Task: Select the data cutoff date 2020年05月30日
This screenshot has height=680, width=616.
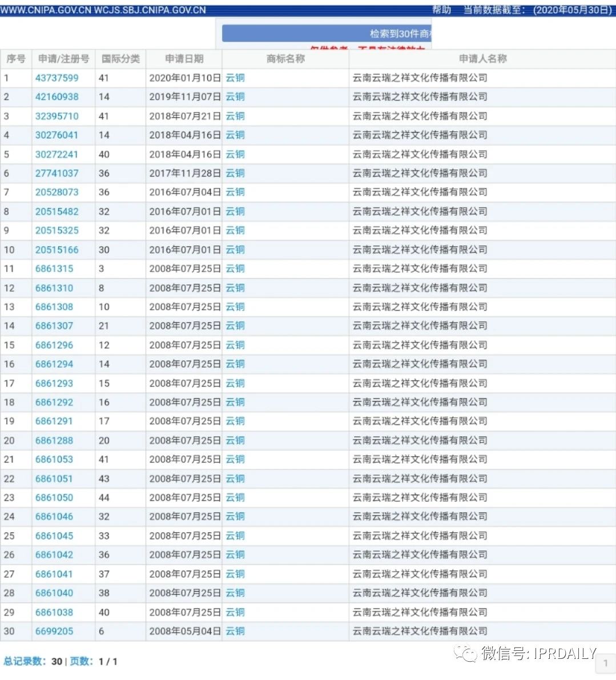Action: coord(573,10)
